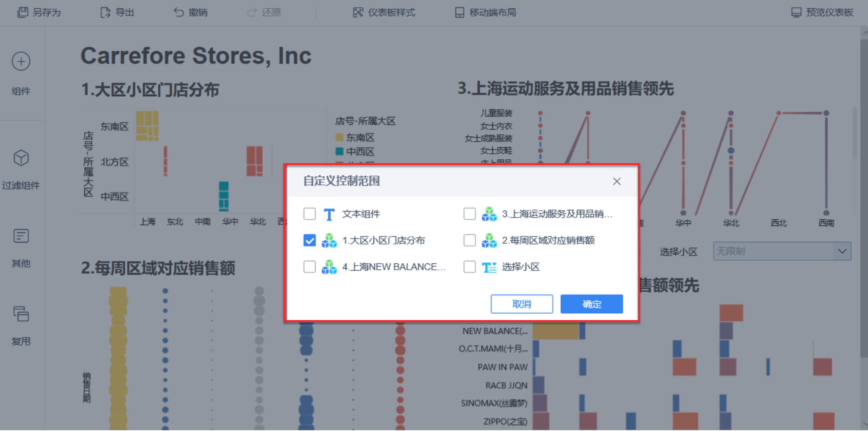Viewport: 868px width, 431px height.
Task: Click the Undo arrow icon
Action: [179, 12]
